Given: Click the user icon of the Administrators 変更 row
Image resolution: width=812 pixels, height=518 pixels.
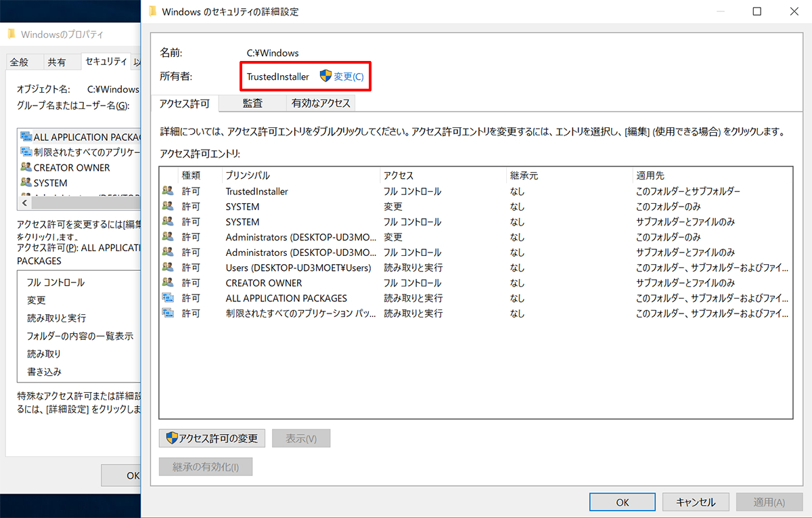Looking at the screenshot, I should pyautogui.click(x=168, y=237).
